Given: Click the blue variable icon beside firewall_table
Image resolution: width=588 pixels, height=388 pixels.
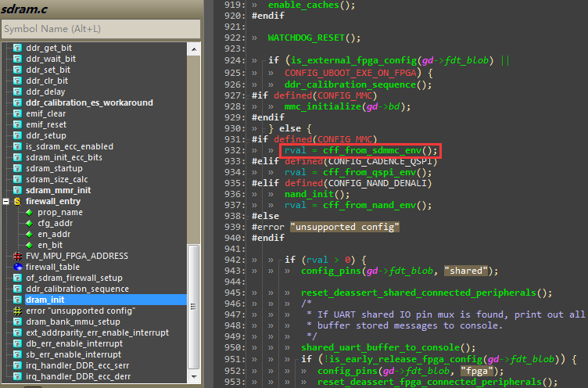Looking at the screenshot, I should click(x=17, y=267).
